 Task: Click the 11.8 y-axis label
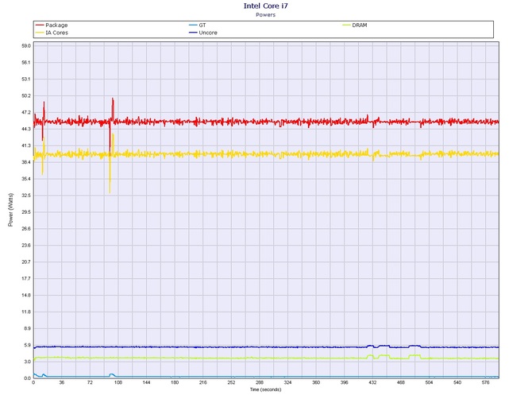tap(26, 312)
